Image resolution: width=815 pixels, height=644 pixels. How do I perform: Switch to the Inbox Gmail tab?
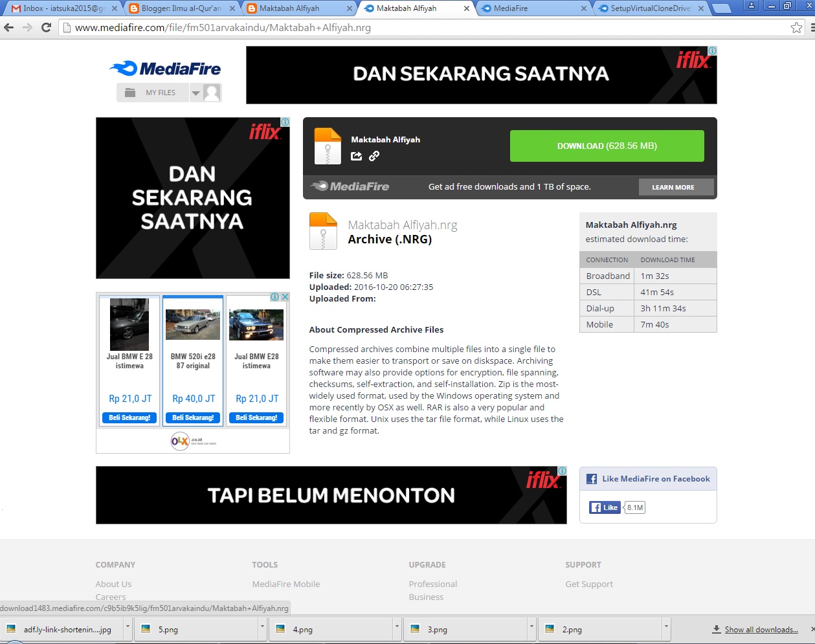coord(63,8)
